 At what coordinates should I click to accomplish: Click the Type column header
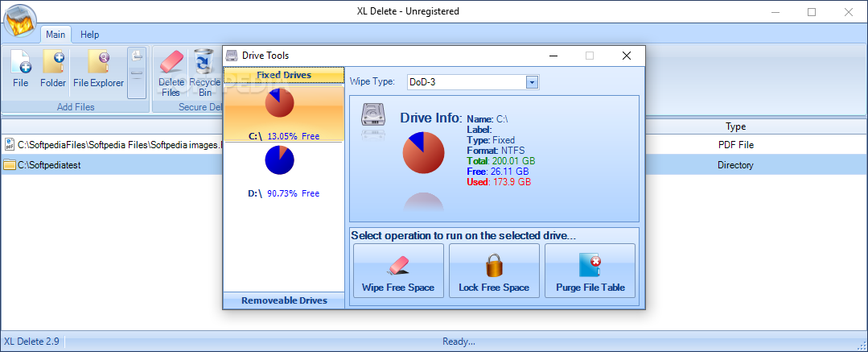pos(736,127)
